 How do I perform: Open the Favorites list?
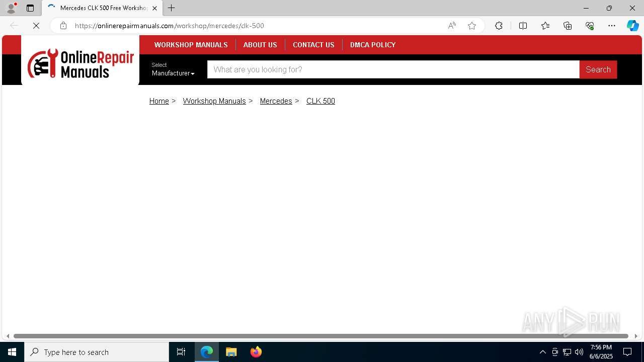tap(545, 26)
